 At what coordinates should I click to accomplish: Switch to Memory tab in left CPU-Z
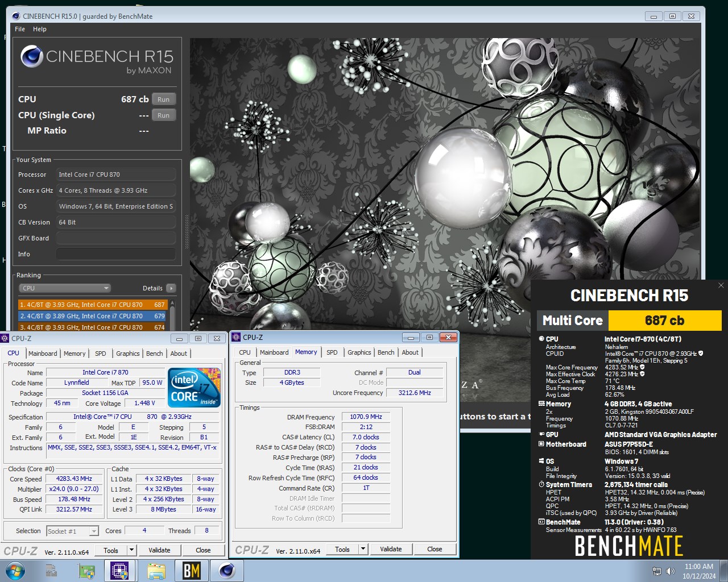point(75,354)
